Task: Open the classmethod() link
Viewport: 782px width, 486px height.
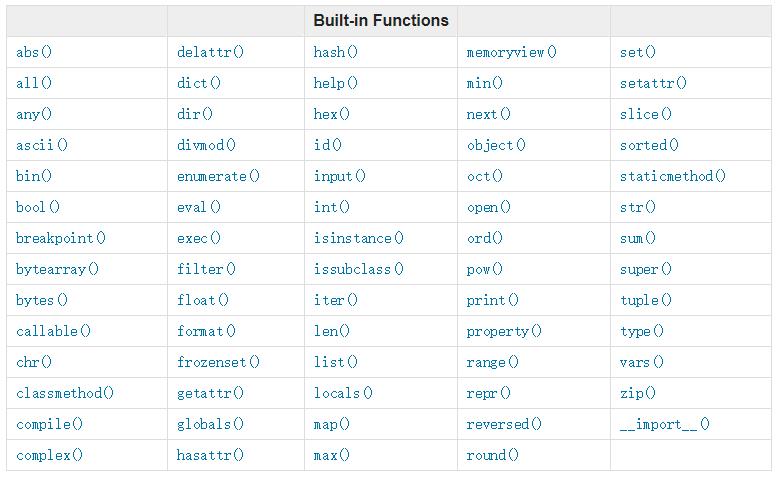Action: click(x=65, y=393)
